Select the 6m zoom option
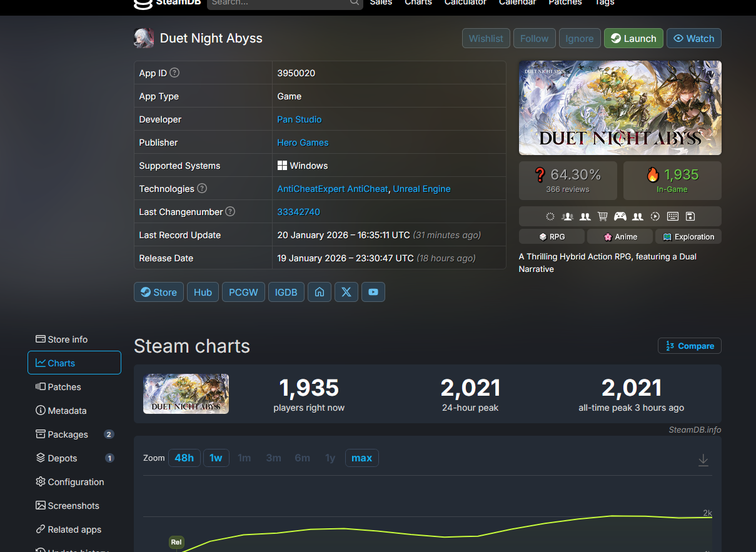 tap(302, 458)
